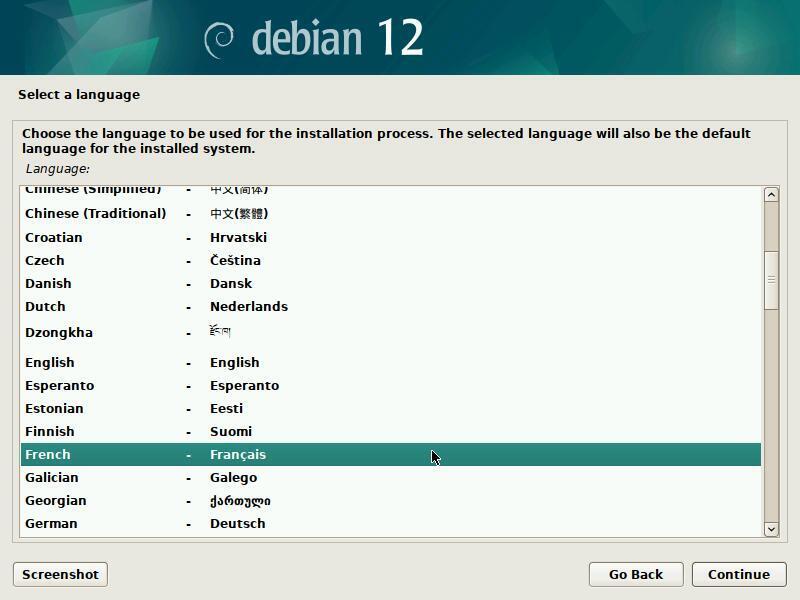
Task: Click the Debian swirl logo
Action: tap(219, 39)
